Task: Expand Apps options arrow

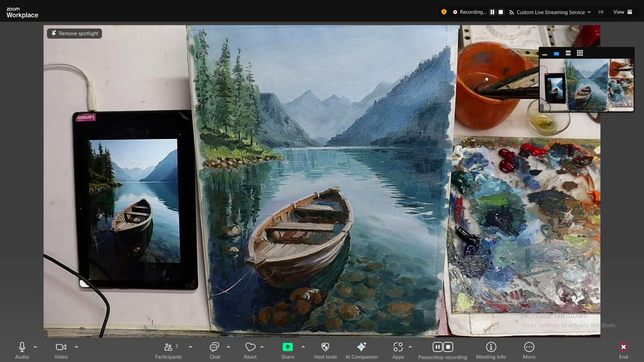Action: point(410,347)
